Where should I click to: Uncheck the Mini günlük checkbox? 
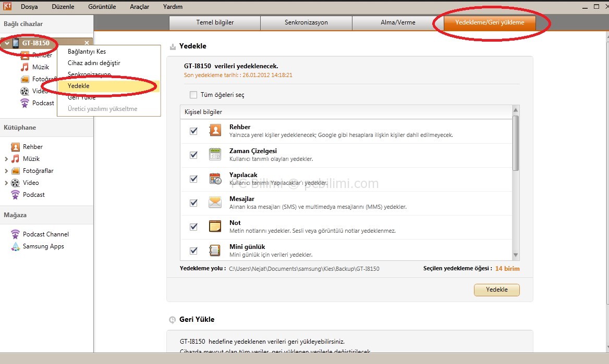193,250
